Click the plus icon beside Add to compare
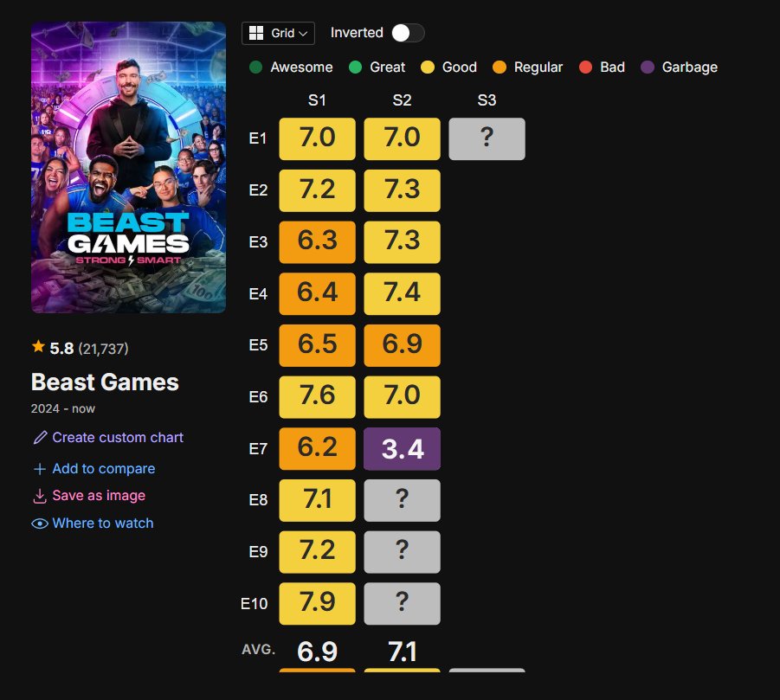The height and width of the screenshot is (700, 780). coord(40,469)
